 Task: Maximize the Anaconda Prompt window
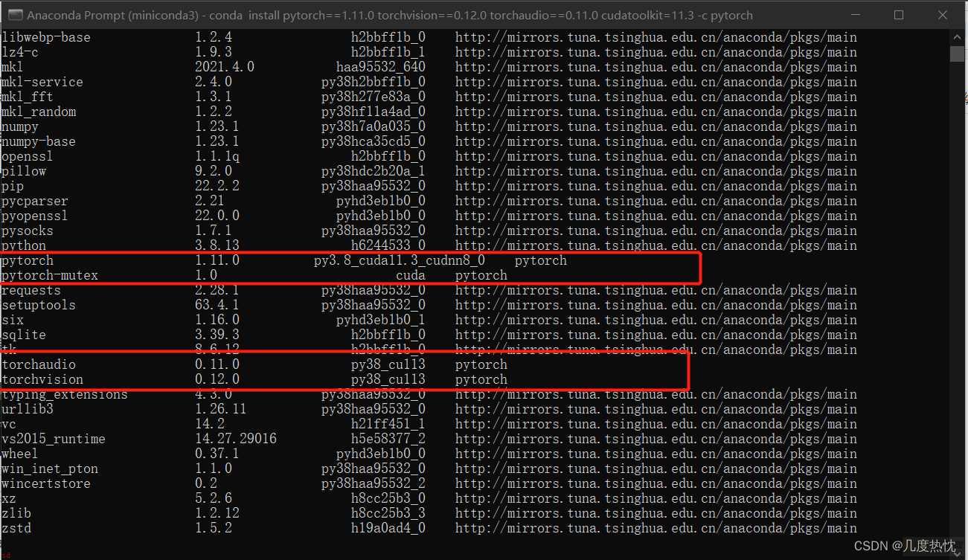(x=898, y=15)
